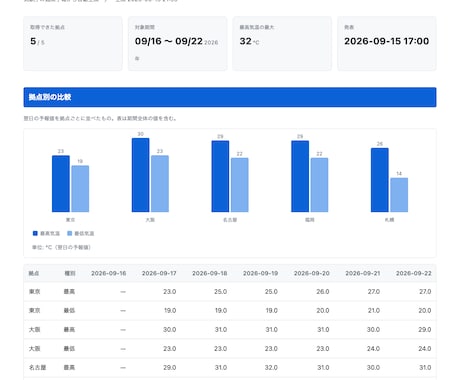Click the 福岡 dark blue bar labeled 29

coord(300,176)
